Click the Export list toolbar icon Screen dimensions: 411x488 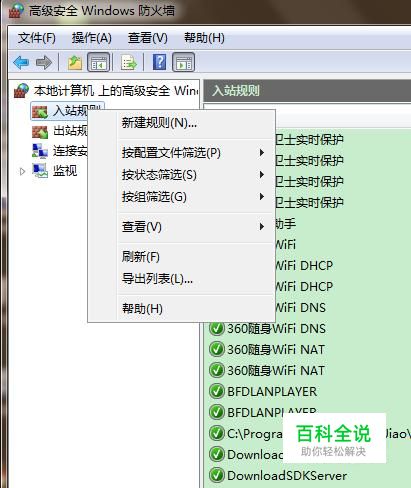click(x=129, y=62)
